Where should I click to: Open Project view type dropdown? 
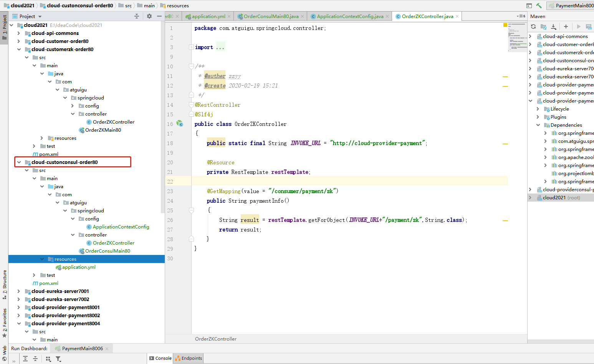tap(40, 17)
